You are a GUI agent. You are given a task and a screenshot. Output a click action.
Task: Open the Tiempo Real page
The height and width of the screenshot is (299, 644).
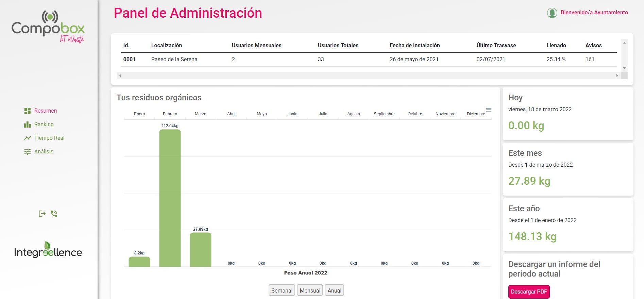pyautogui.click(x=49, y=138)
